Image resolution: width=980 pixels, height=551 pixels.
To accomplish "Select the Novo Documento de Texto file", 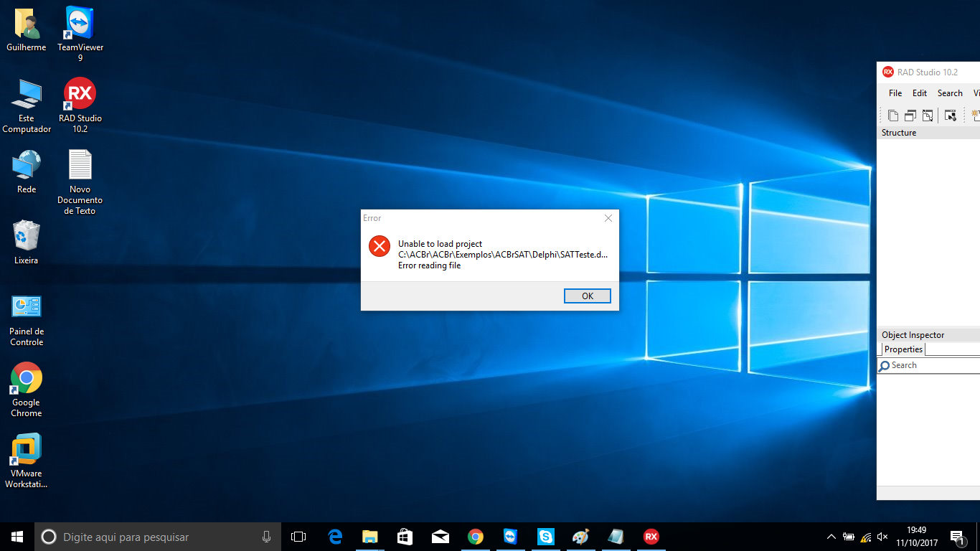I will click(x=80, y=182).
